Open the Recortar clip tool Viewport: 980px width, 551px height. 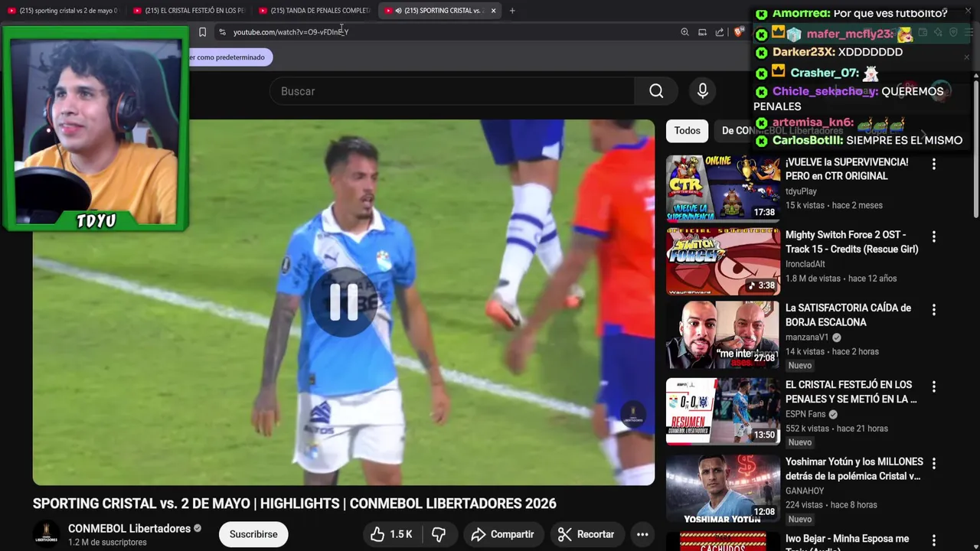(586, 534)
